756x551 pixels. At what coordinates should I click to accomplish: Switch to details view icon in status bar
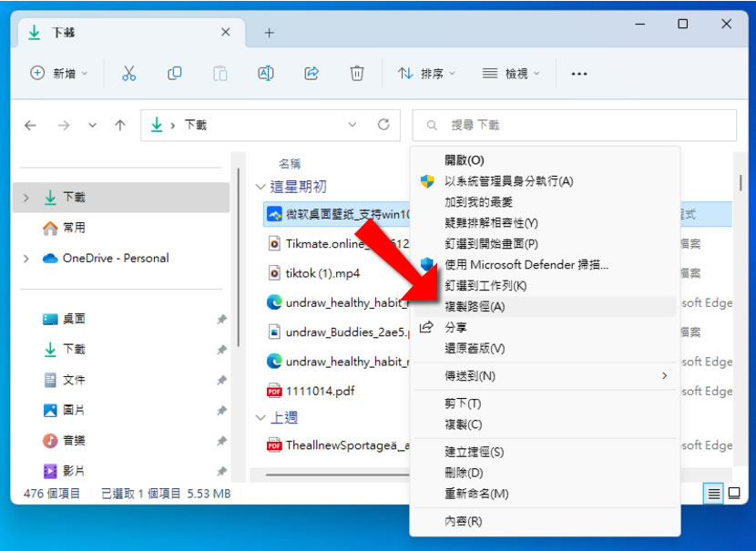pyautogui.click(x=714, y=493)
